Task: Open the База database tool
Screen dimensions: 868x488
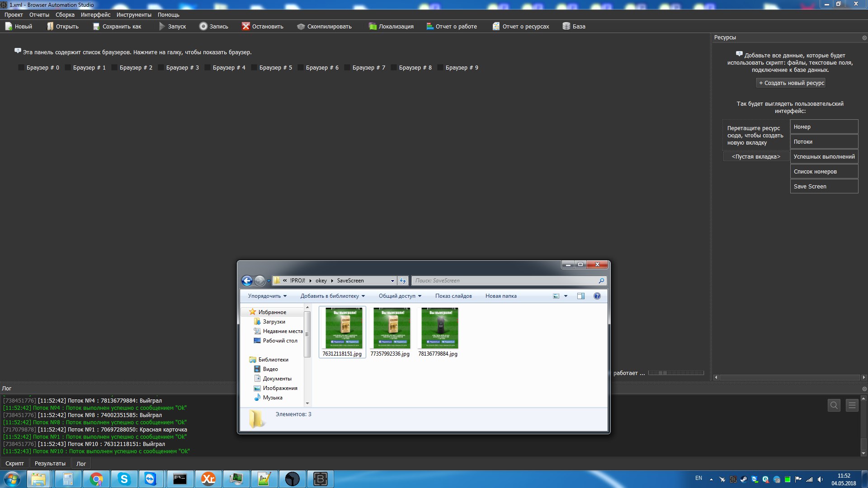Action: pos(574,26)
